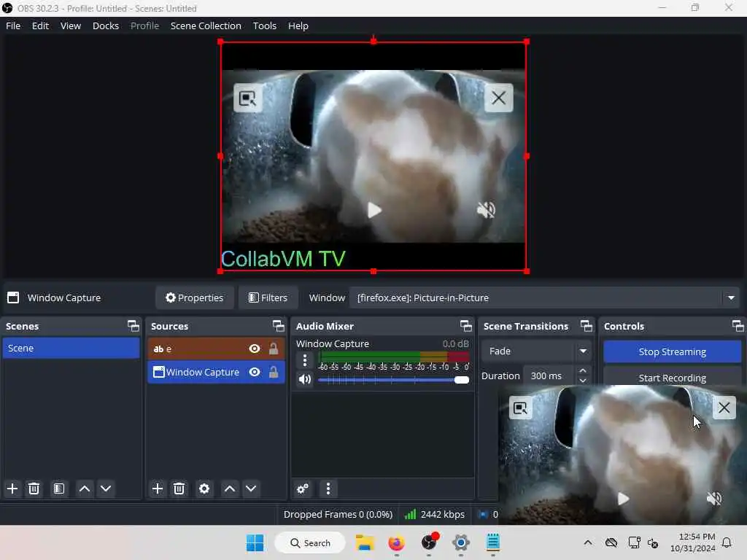Toggle visibility of Window Capture source
Image resolution: width=747 pixels, height=560 pixels.
255,372
